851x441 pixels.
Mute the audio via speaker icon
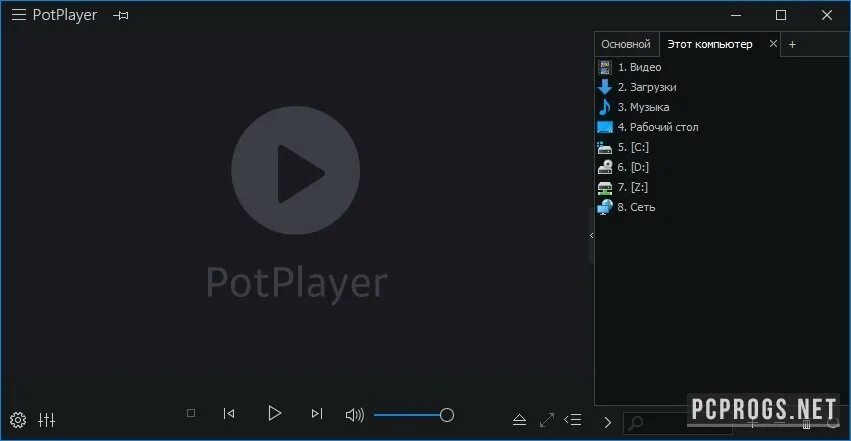pyautogui.click(x=354, y=416)
